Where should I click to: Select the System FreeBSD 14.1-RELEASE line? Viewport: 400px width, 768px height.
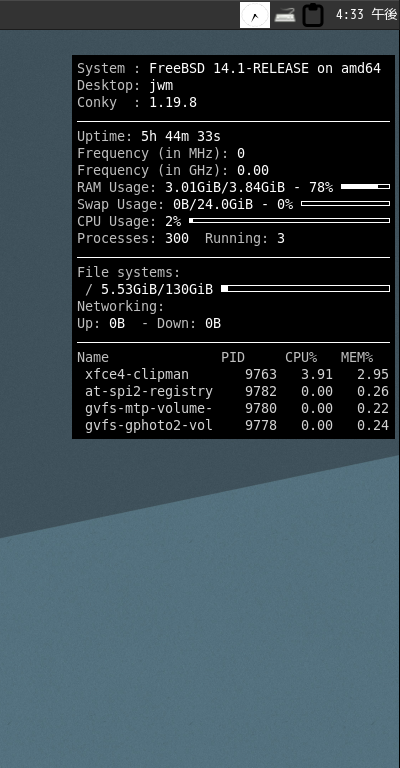tap(229, 69)
